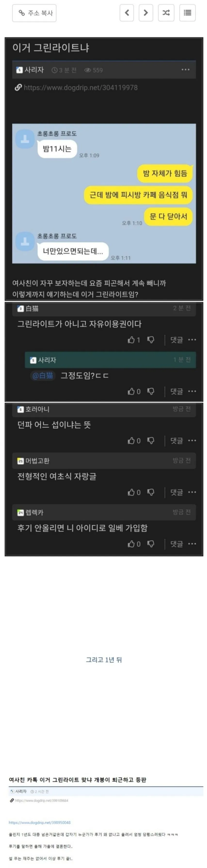
Task: Open more options on 白猫's comment
Action: point(192,340)
